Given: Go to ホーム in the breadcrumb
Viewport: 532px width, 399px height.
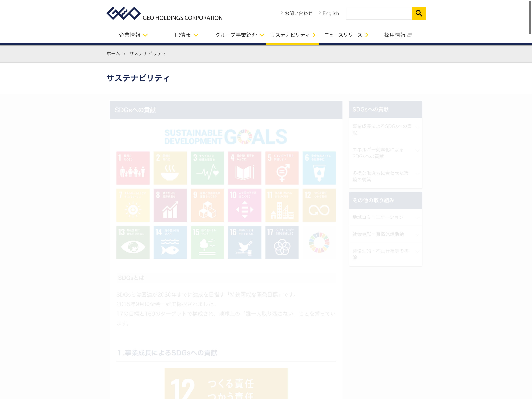Looking at the screenshot, I should point(113,53).
